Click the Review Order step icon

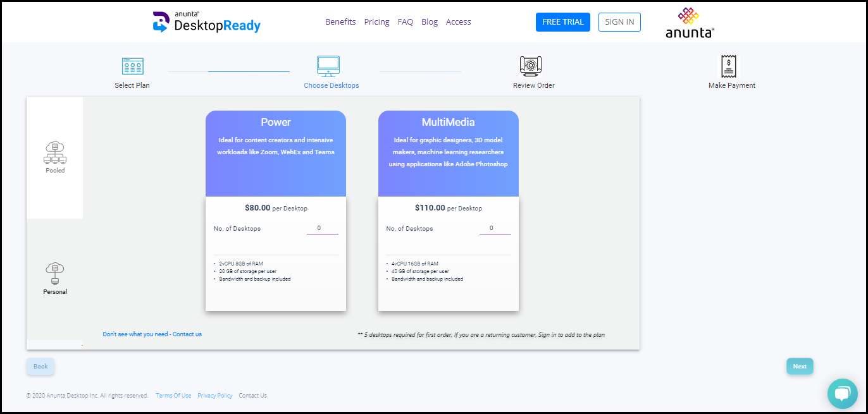531,66
